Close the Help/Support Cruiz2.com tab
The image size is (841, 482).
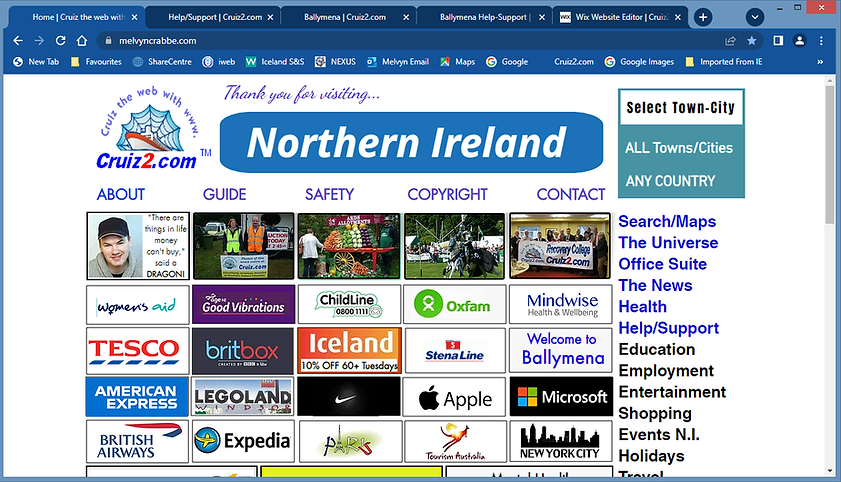click(x=270, y=17)
